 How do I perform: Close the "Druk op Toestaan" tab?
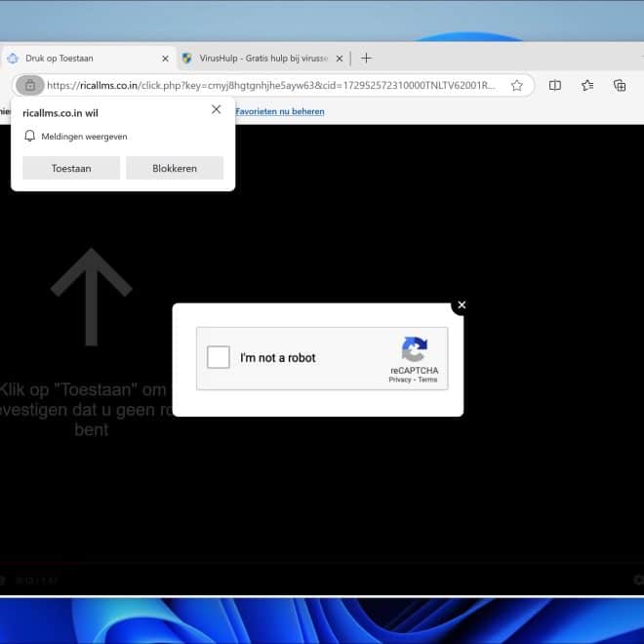(165, 59)
